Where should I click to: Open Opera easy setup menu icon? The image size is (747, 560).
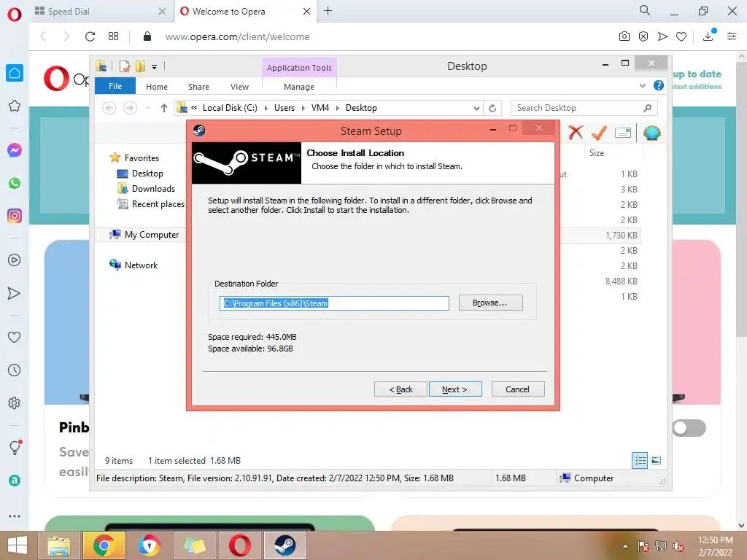732,36
